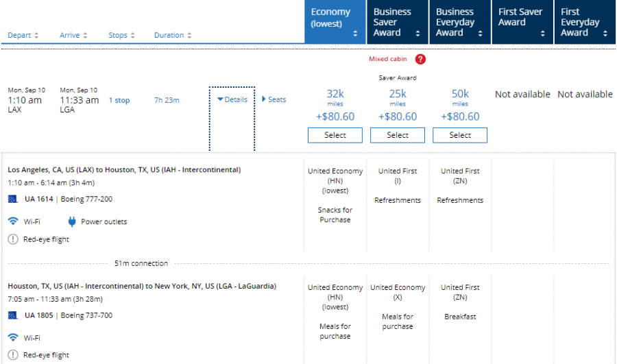Click United logo next to UA 1614

tap(12, 199)
